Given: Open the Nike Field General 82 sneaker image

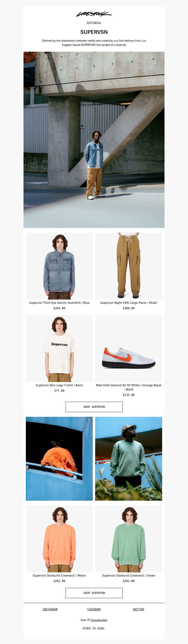Looking at the screenshot, I should click(x=129, y=348).
